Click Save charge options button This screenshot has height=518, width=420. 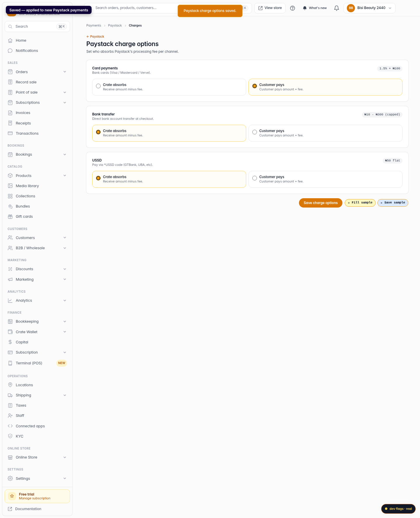click(321, 203)
